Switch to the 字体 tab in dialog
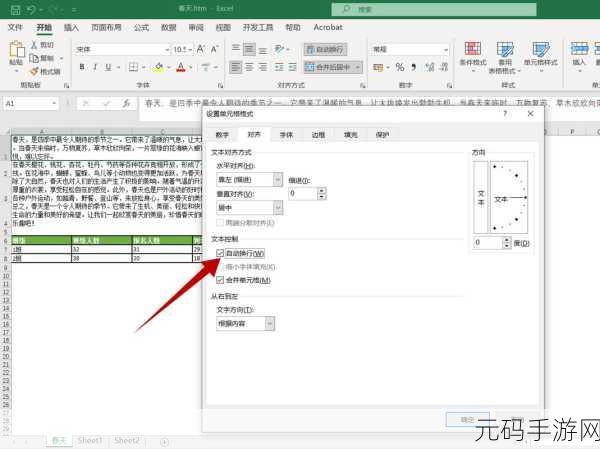This screenshot has height=449, width=600. click(x=286, y=134)
